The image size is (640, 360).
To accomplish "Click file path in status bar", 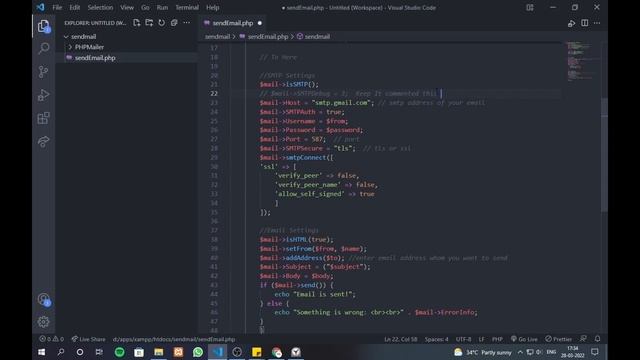I will pos(174,339).
